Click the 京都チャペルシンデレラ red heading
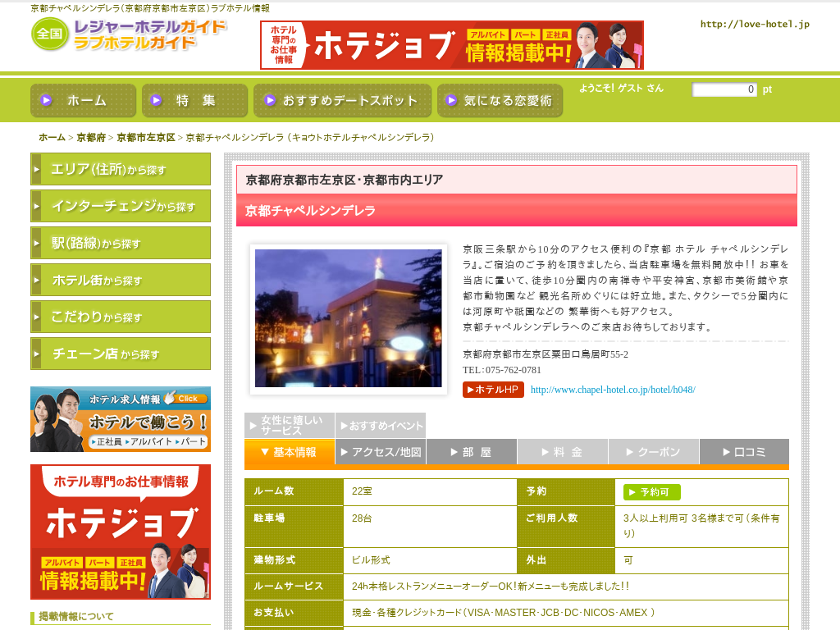The width and height of the screenshot is (840, 630). [x=310, y=211]
